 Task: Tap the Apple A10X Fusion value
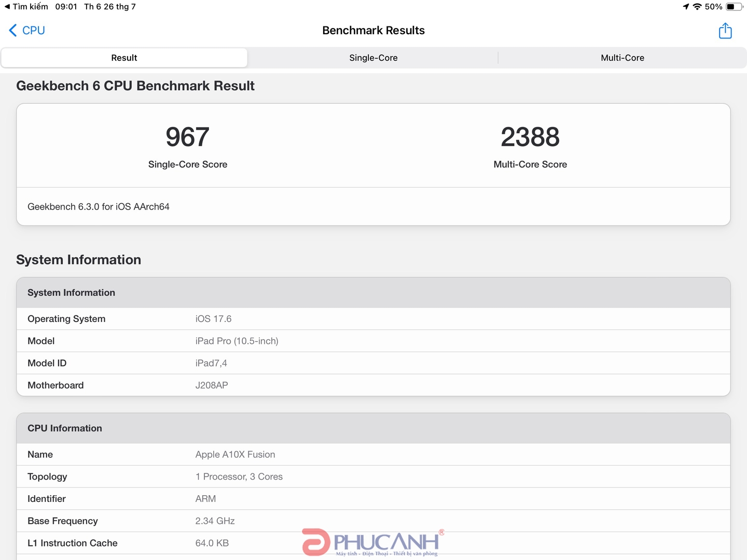(x=235, y=455)
